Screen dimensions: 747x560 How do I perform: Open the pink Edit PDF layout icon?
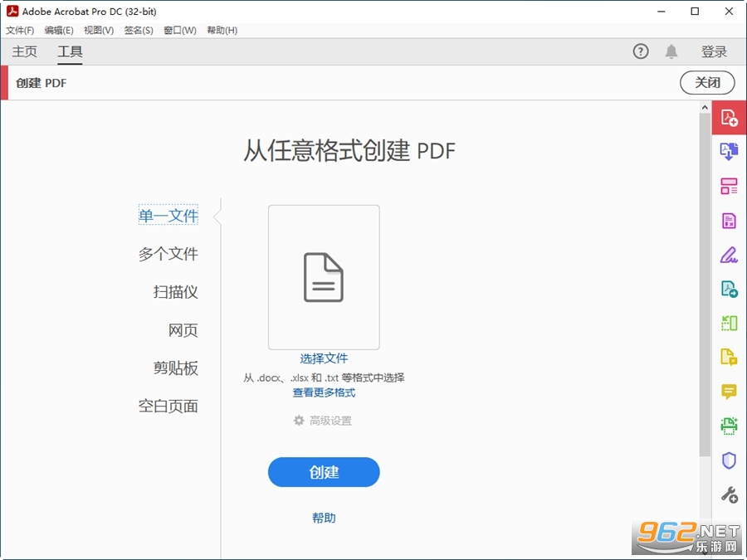click(x=729, y=186)
